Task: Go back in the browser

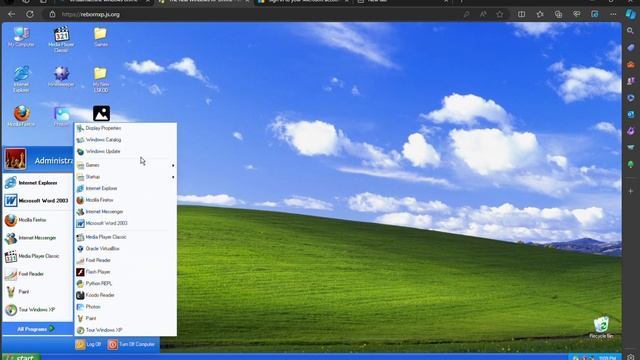Action: click(x=11, y=14)
